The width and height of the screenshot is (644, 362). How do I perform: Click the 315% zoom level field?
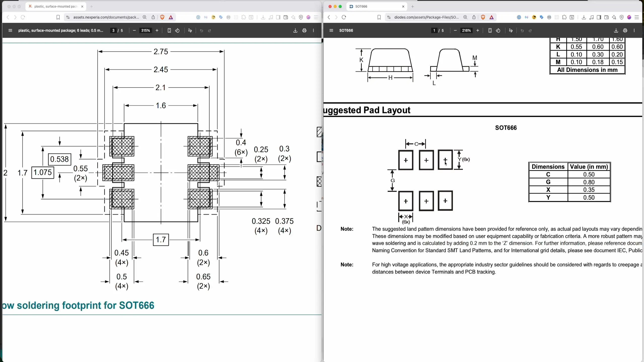[x=145, y=30]
